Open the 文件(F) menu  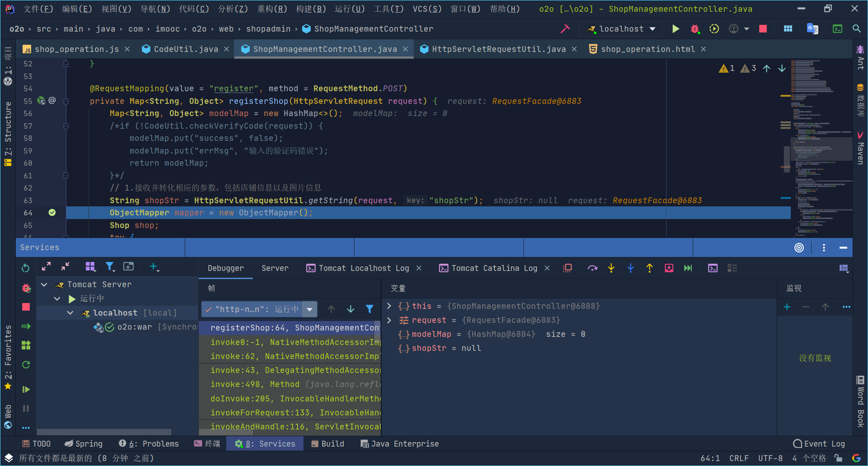point(38,9)
